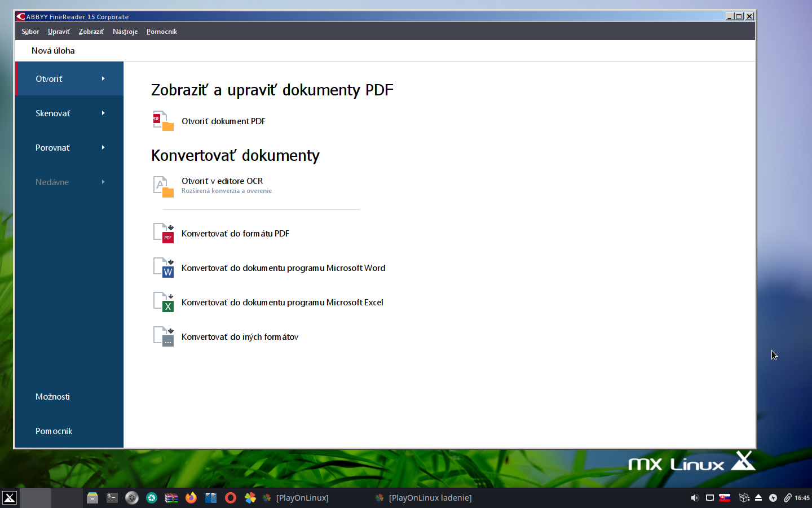Screen dimensions: 812x508
Task: Click the volume speaker tray icon
Action: (x=695, y=498)
